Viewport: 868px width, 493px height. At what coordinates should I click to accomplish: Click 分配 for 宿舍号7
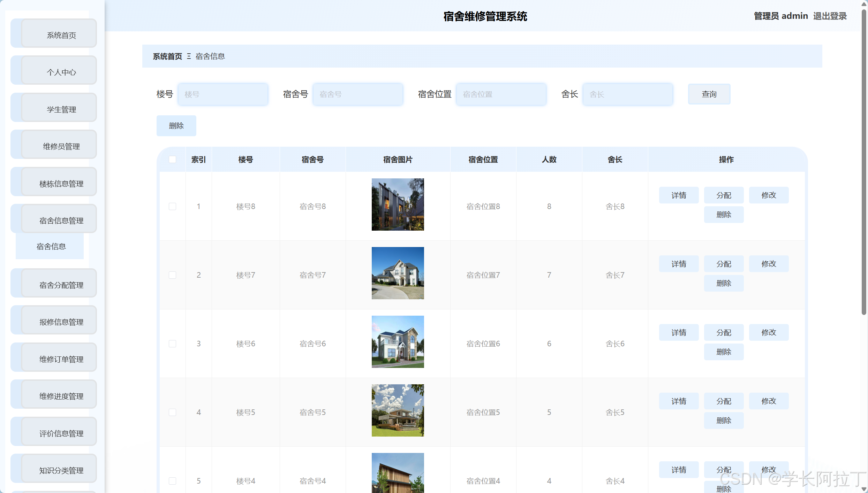[x=724, y=264]
